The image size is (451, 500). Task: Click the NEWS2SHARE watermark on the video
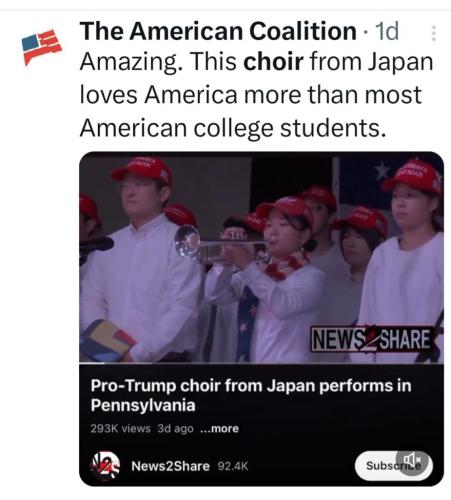[372, 340]
